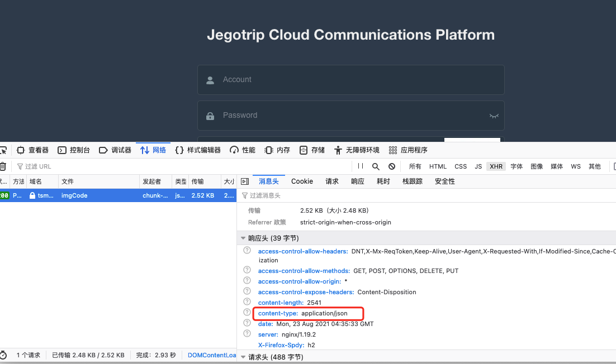Switch to the 耗时 timings tab
The height and width of the screenshot is (364, 616).
[383, 181]
